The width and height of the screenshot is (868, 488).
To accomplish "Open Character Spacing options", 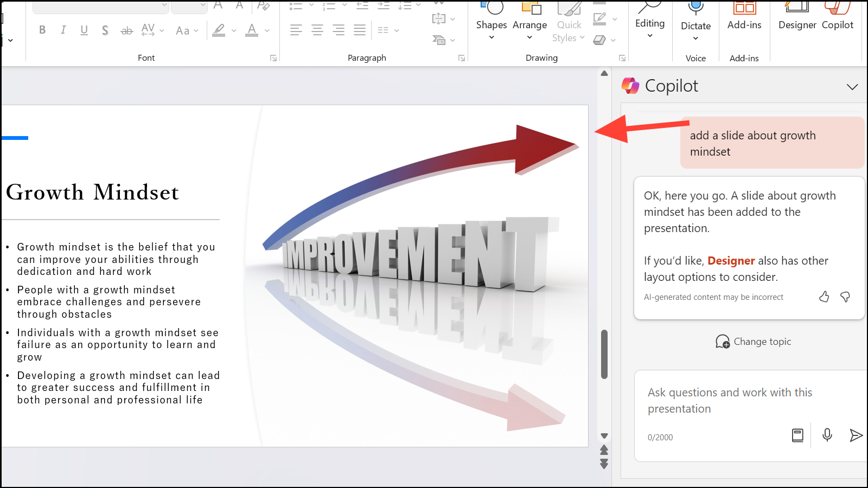I will (x=152, y=30).
